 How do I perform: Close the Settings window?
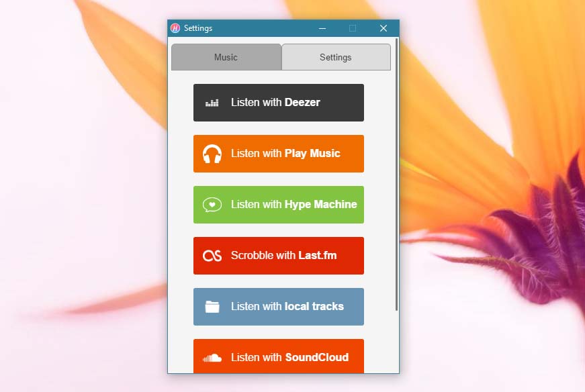tap(384, 28)
